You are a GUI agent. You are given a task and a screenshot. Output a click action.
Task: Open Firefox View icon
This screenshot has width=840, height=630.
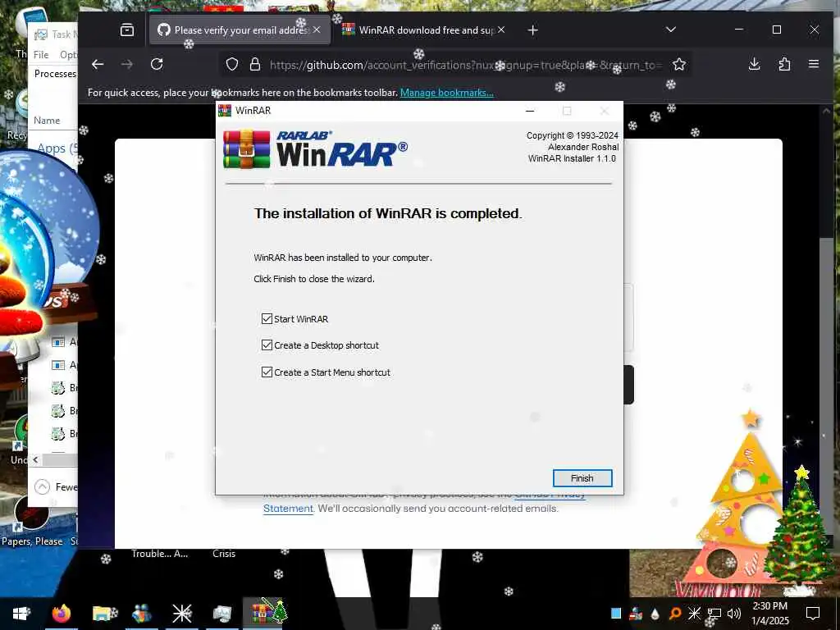[127, 30]
